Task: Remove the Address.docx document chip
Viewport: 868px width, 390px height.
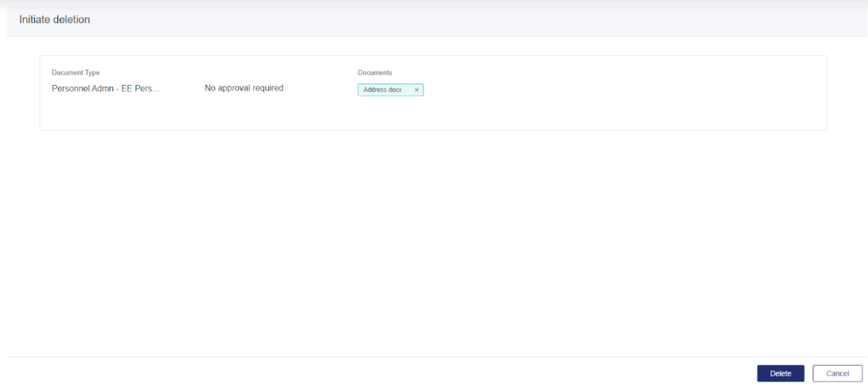Action: click(x=416, y=90)
